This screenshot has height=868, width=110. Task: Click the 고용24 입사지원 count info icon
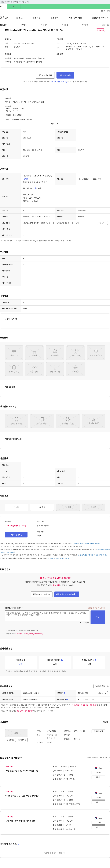pyautogui.click(x=96, y=660)
